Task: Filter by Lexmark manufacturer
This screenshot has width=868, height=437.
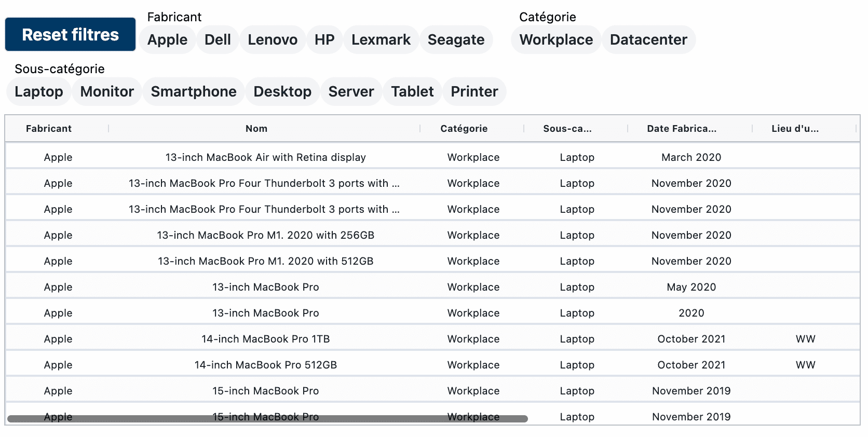Action: 381,40
